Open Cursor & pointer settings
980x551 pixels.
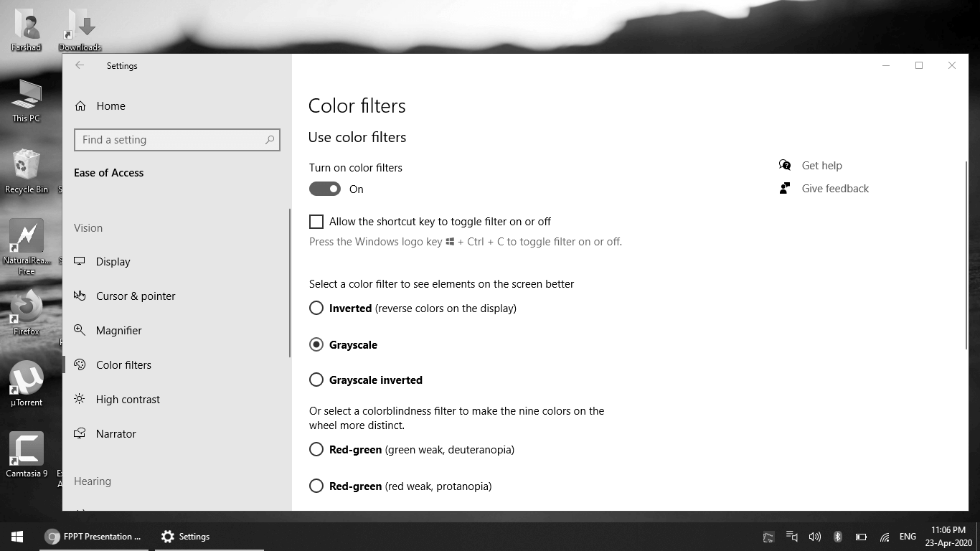pyautogui.click(x=136, y=296)
